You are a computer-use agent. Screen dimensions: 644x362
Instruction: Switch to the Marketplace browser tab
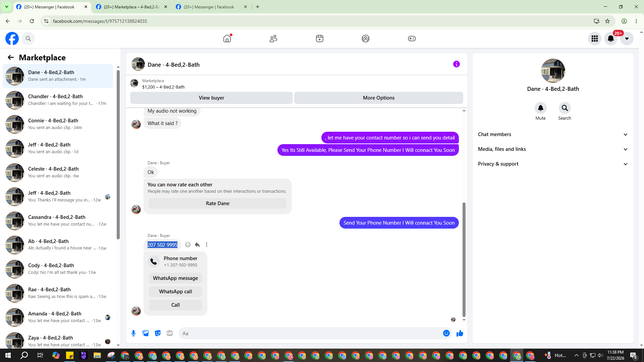(131, 7)
